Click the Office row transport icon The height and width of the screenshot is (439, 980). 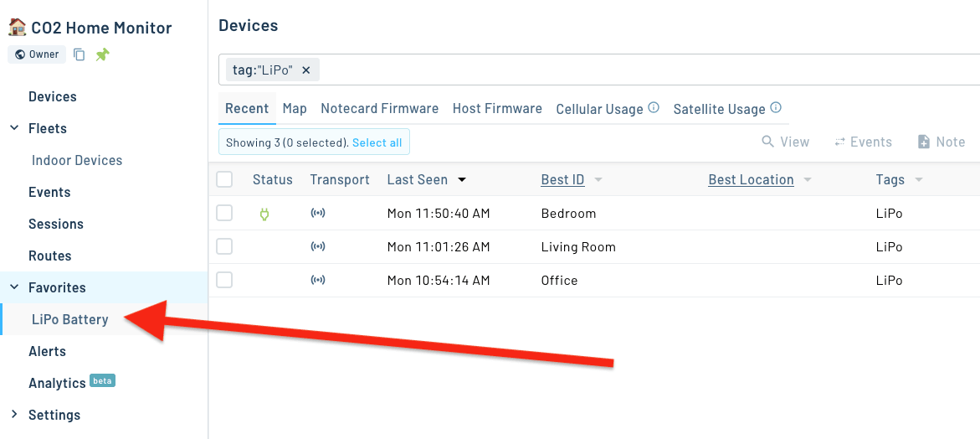coord(318,280)
